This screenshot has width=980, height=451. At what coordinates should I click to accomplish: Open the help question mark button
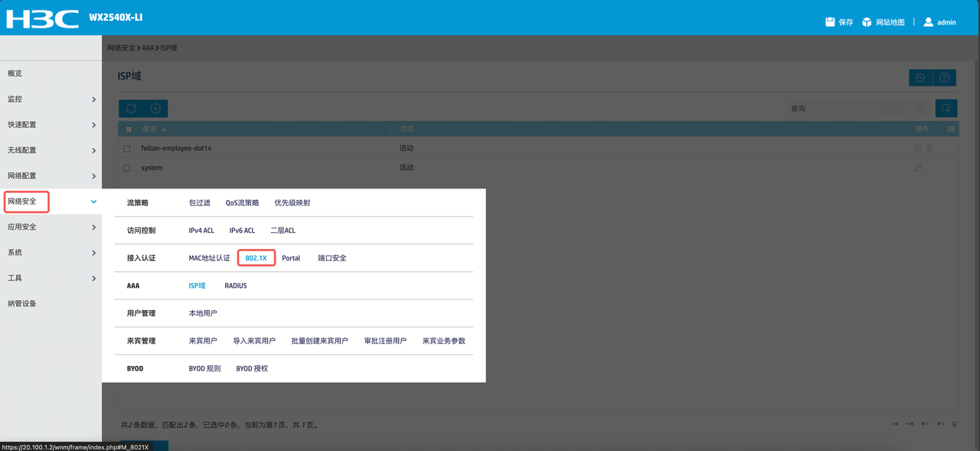[945, 78]
